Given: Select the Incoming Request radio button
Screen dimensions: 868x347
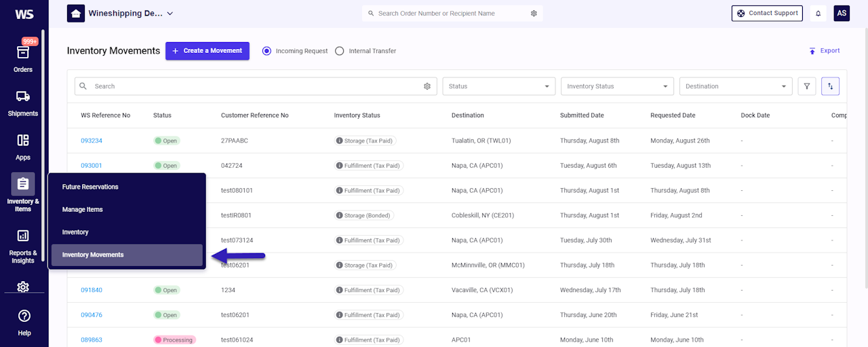Looking at the screenshot, I should pyautogui.click(x=267, y=51).
